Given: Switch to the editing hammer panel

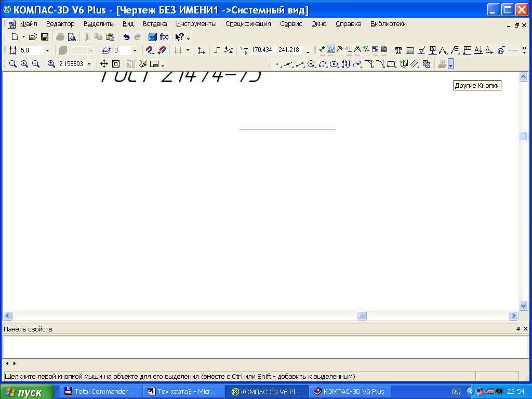Looking at the screenshot, I should pyautogui.click(x=340, y=49).
